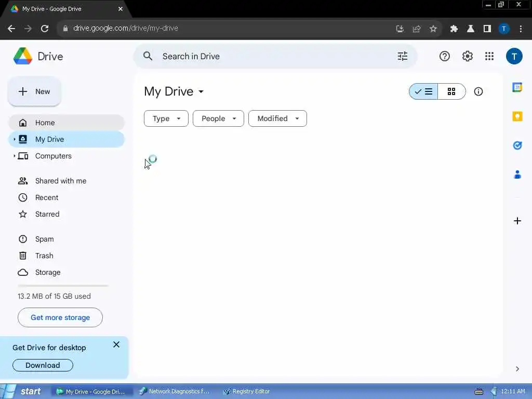
Task: Open Chrome Labs flask icon
Action: tap(470, 29)
